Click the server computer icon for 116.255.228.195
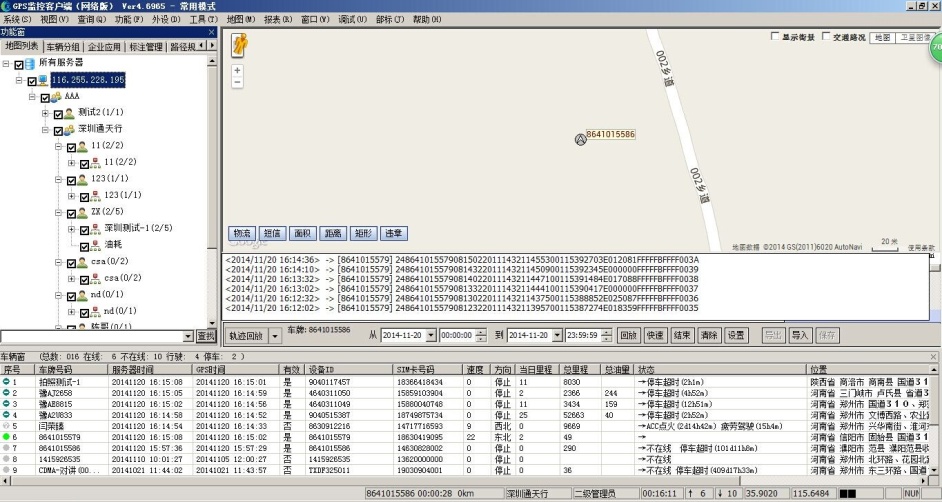 click(x=43, y=80)
